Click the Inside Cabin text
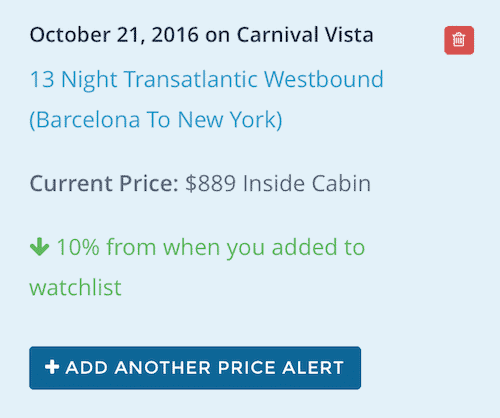Image resolution: width=500 pixels, height=418 pixels. click(307, 183)
